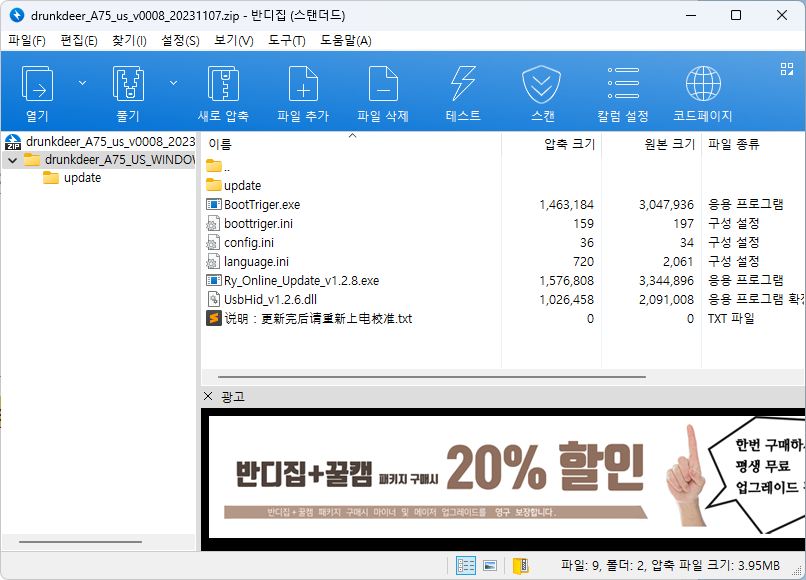This screenshot has width=806, height=580.
Task: Click config.ini file name
Action: pos(249,243)
